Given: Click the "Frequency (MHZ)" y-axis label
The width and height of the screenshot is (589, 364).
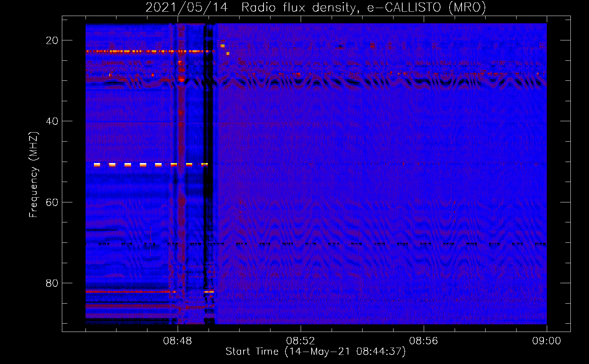Looking at the screenshot, I should [x=33, y=175].
